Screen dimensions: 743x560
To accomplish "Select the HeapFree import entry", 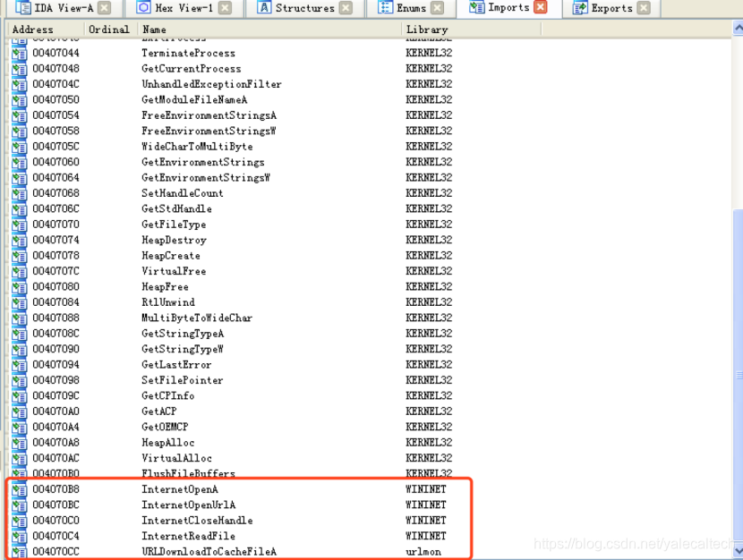I will pos(165,286).
